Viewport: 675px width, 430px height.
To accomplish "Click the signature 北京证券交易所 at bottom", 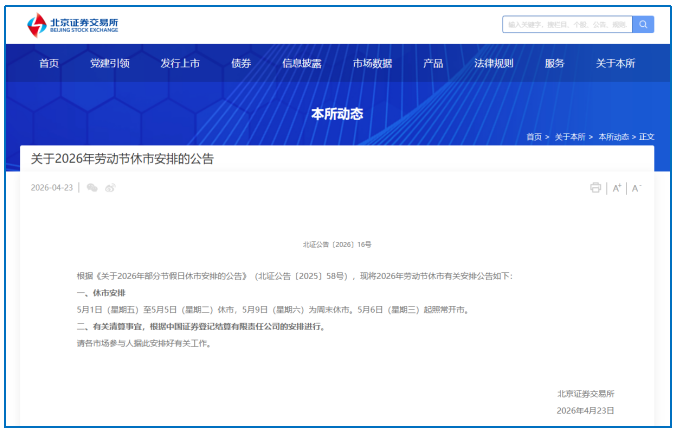I will pos(586,393).
